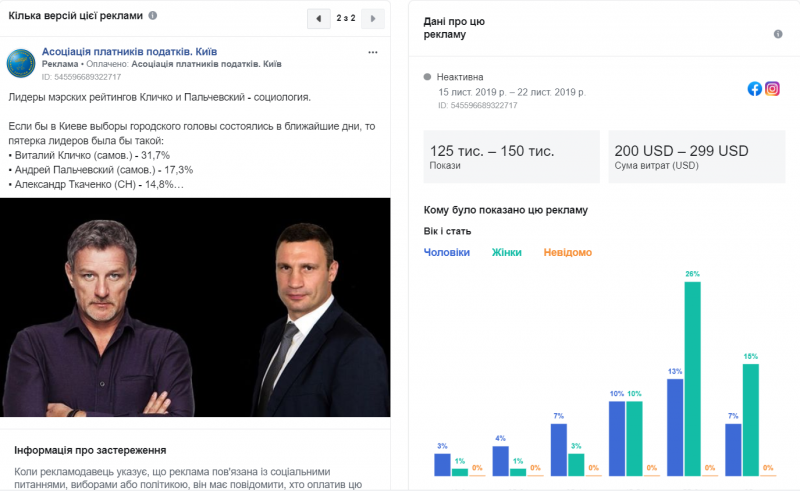Screen dimensions: 800x491
Task: Toggle the Чоловіки legend series
Action: click(x=446, y=253)
